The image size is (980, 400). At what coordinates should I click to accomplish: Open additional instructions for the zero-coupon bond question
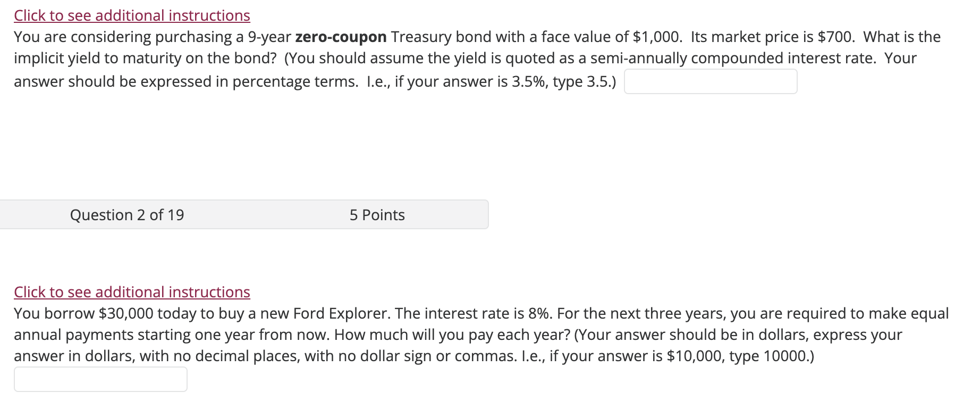(x=131, y=15)
